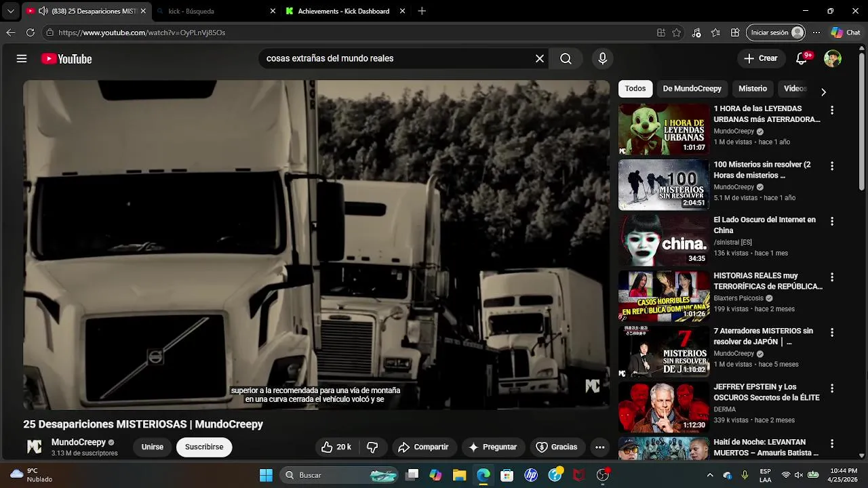Toggle subscription with Suscribirse
The height and width of the screenshot is (488, 868).
coord(204,447)
